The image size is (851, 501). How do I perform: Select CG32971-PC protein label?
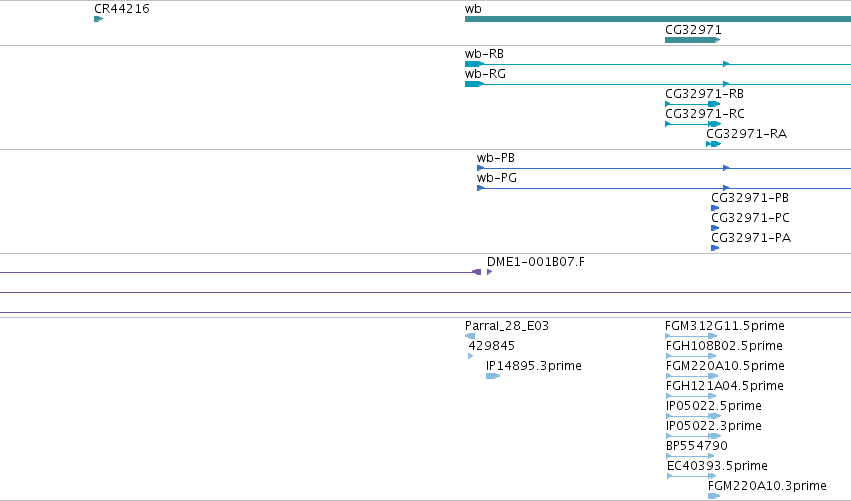coord(751,218)
